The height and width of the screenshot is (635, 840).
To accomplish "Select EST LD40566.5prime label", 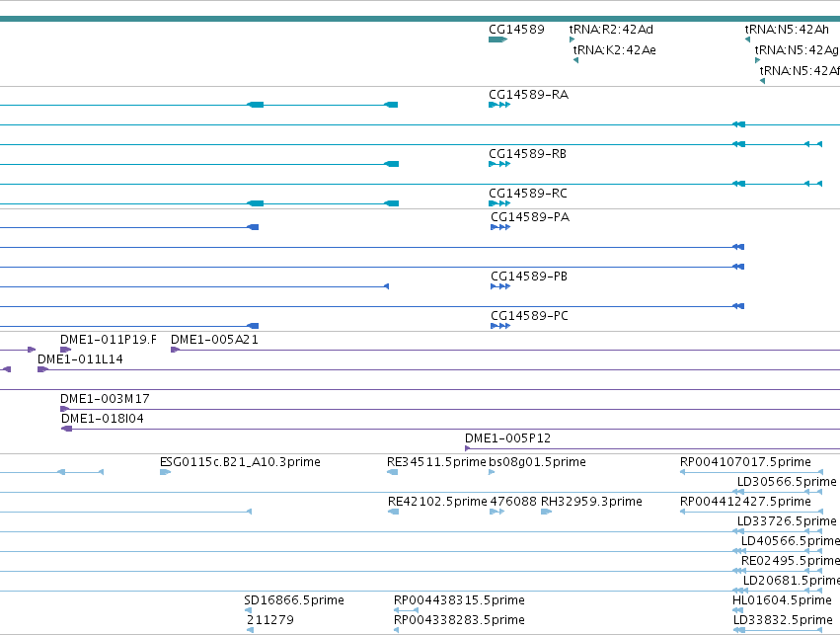I will coord(791,541).
